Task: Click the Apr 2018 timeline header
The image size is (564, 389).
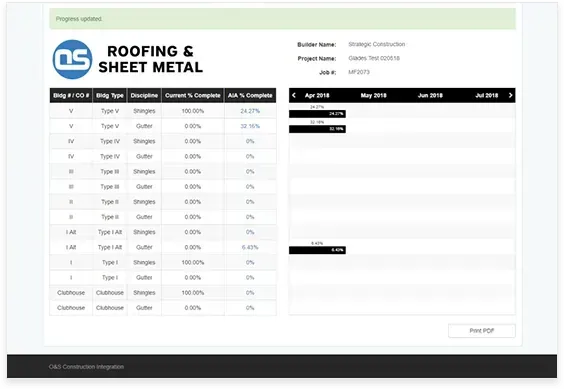Action: point(317,95)
